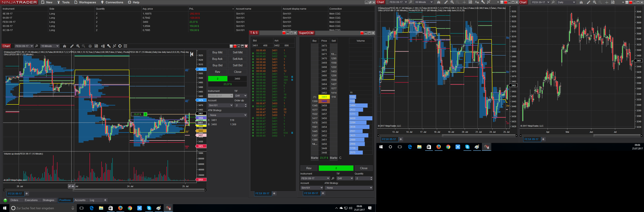Open data box icon in 60 Minute chart

tap(470, 2)
